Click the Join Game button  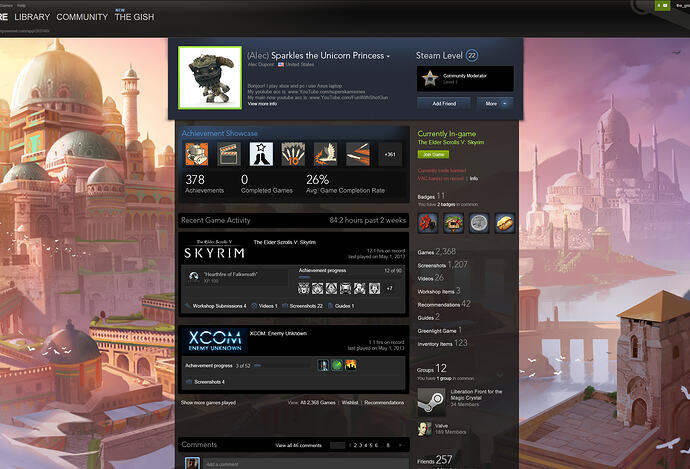pos(433,154)
